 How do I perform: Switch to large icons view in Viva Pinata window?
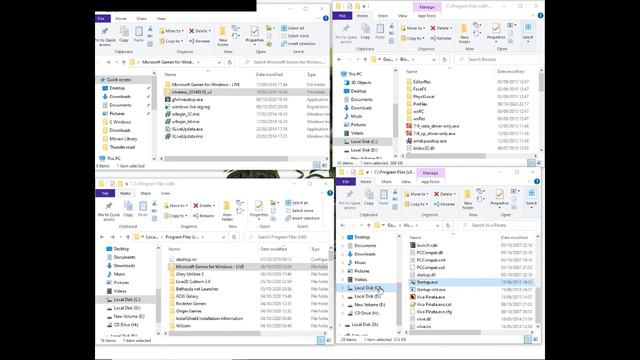coord(535,339)
